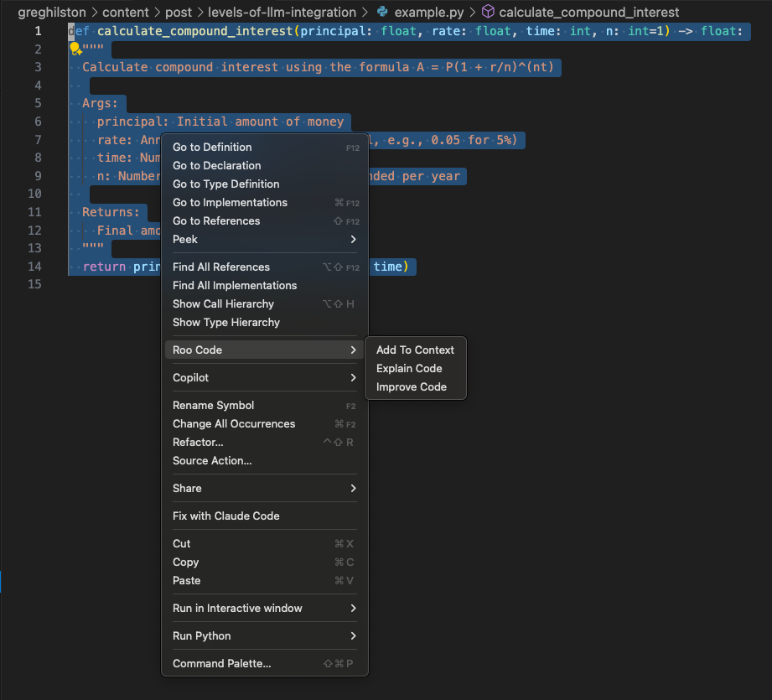Click the cube symbol icon in breadcrumb
Screen dimensions: 772x700
pos(487,12)
